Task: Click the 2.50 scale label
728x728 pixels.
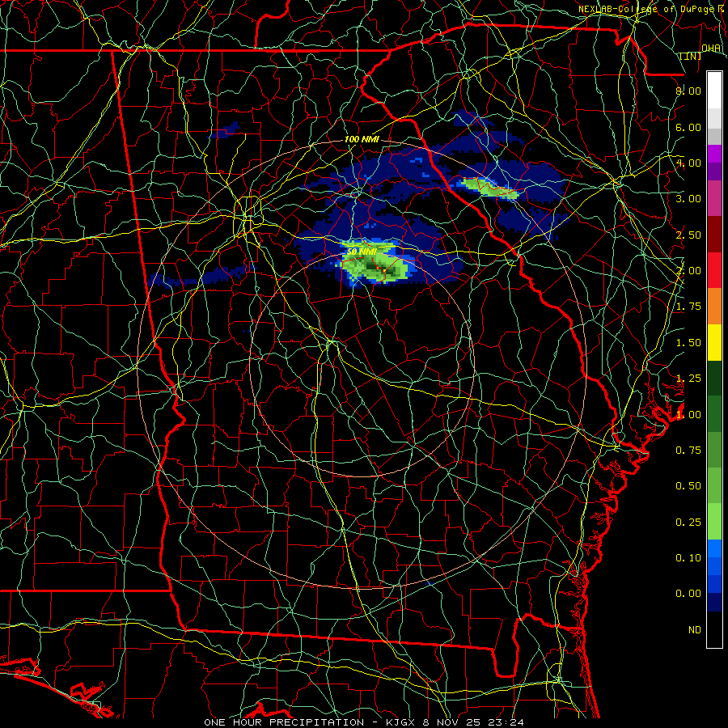Action: coord(688,235)
